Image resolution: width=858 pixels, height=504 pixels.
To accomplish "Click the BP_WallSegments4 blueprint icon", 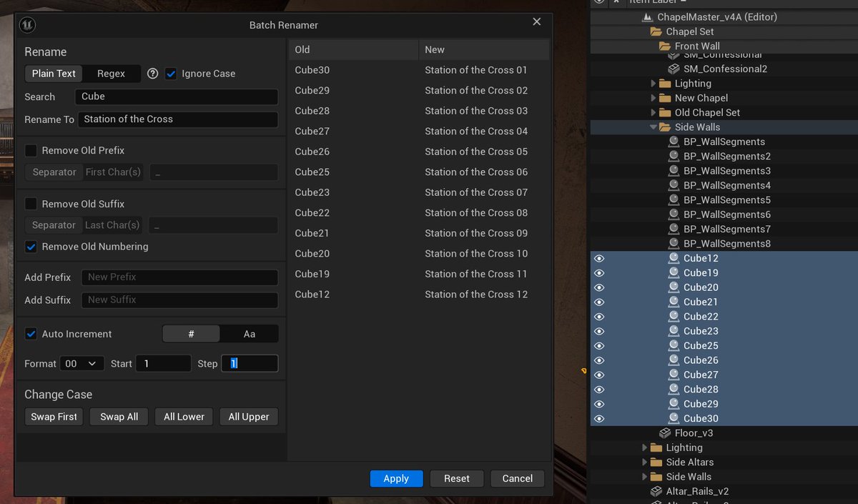I will pyautogui.click(x=674, y=185).
